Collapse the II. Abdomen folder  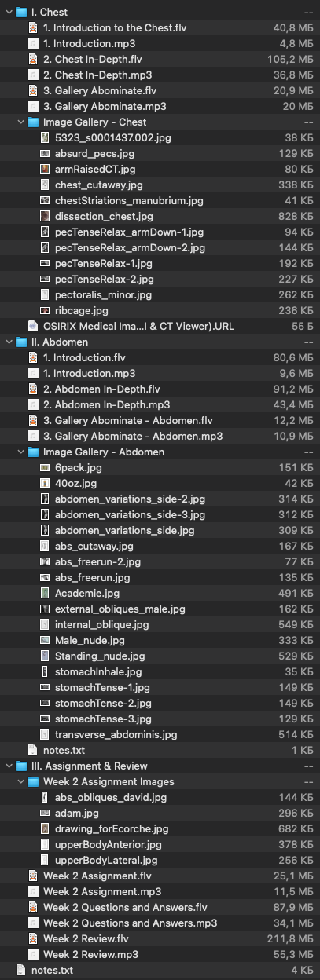[x=8, y=342]
